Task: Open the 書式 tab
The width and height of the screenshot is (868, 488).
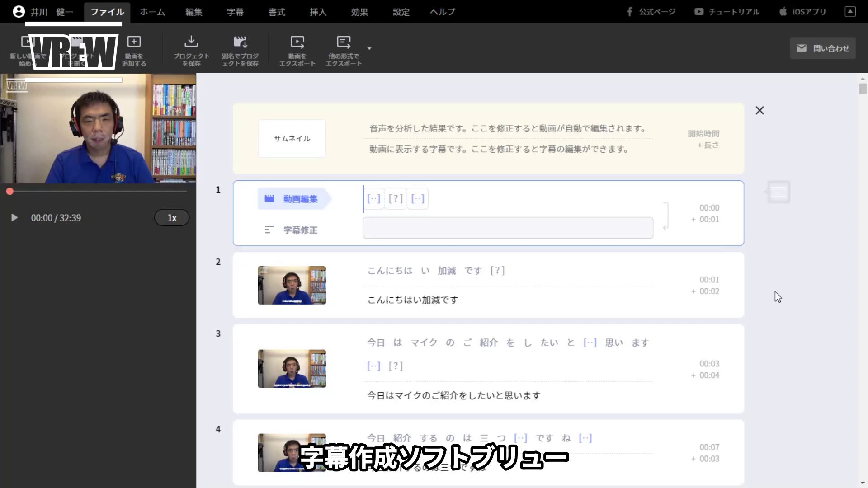Action: coord(277,12)
